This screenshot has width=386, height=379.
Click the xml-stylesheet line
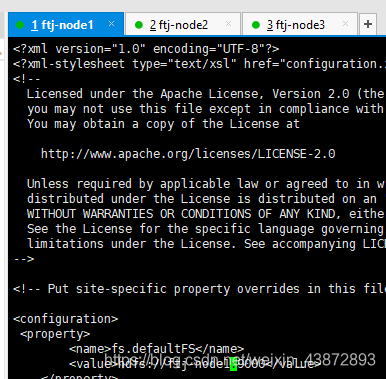[199, 64]
